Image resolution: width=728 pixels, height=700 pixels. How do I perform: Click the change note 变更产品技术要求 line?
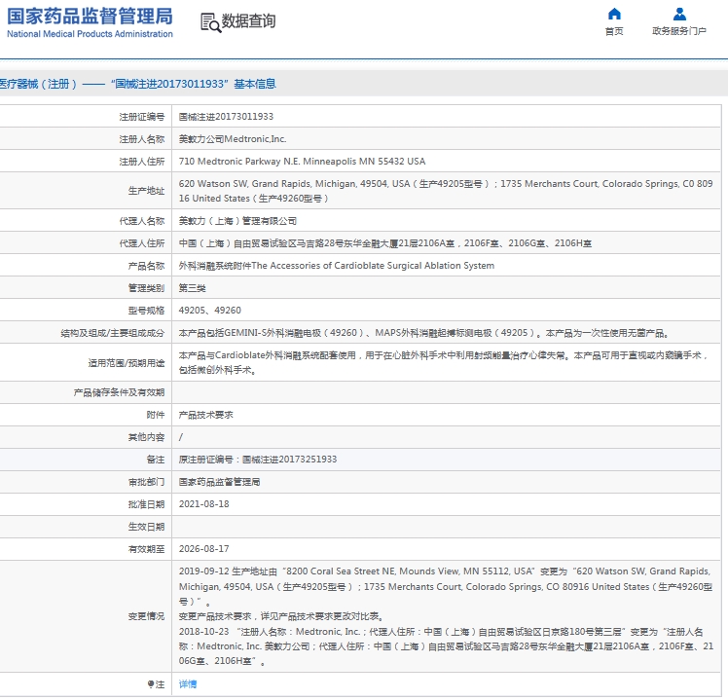click(x=281, y=616)
